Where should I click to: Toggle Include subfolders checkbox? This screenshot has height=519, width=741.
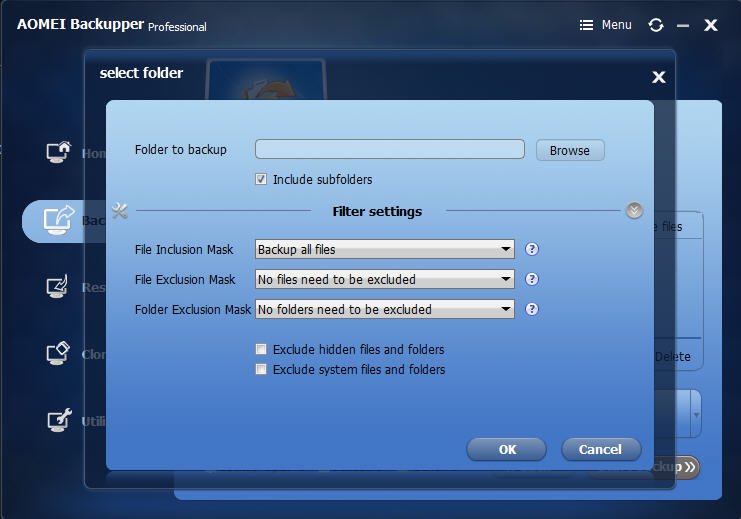pyautogui.click(x=261, y=179)
